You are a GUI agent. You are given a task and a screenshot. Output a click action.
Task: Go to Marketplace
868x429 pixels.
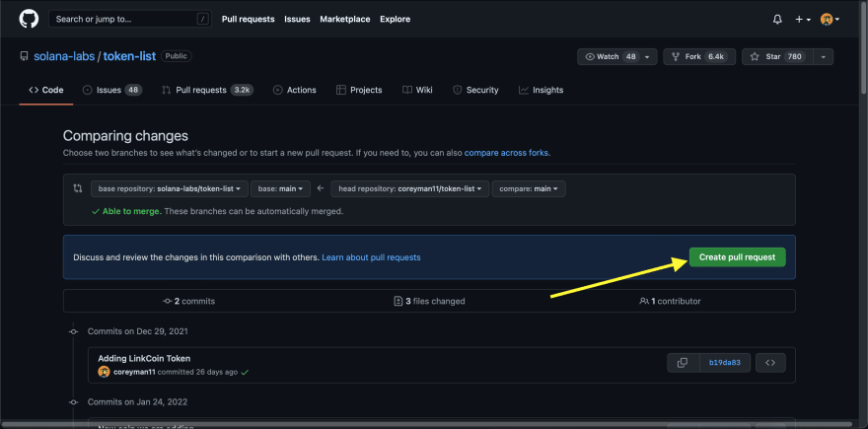(345, 19)
